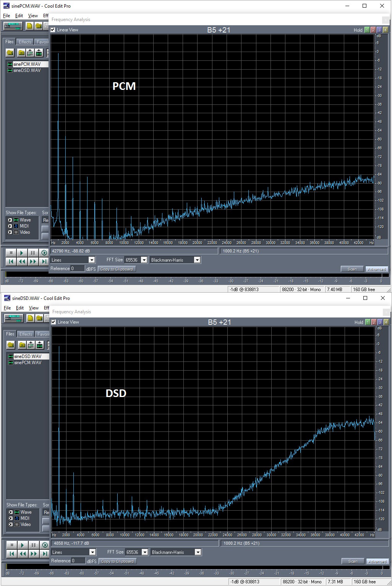Close a file with the folder-X icon
This screenshot has height=586, width=392.
coord(21,53)
